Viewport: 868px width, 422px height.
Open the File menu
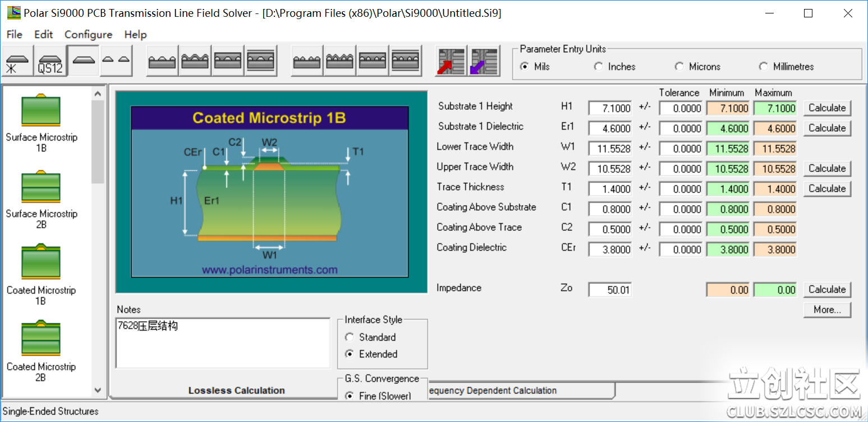(14, 34)
